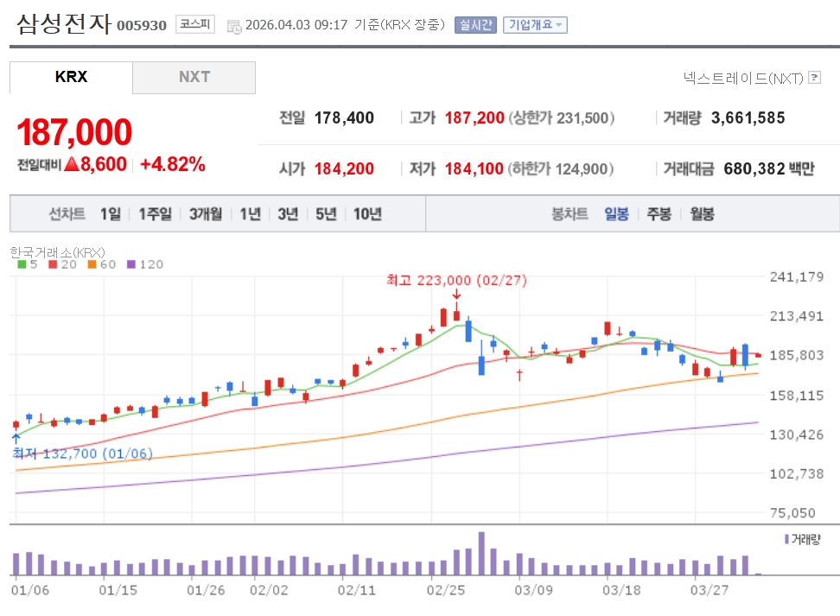Select the 일봉 daily candle chart

617,214
